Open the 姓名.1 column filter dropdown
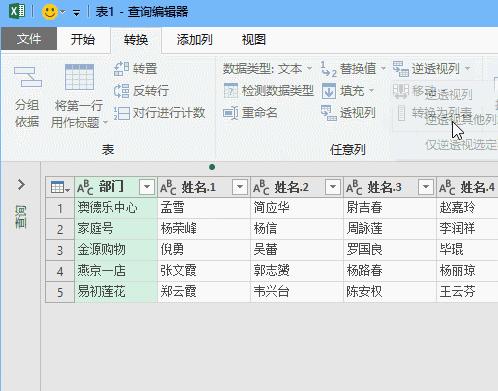The width and height of the screenshot is (498, 391). pos(240,187)
